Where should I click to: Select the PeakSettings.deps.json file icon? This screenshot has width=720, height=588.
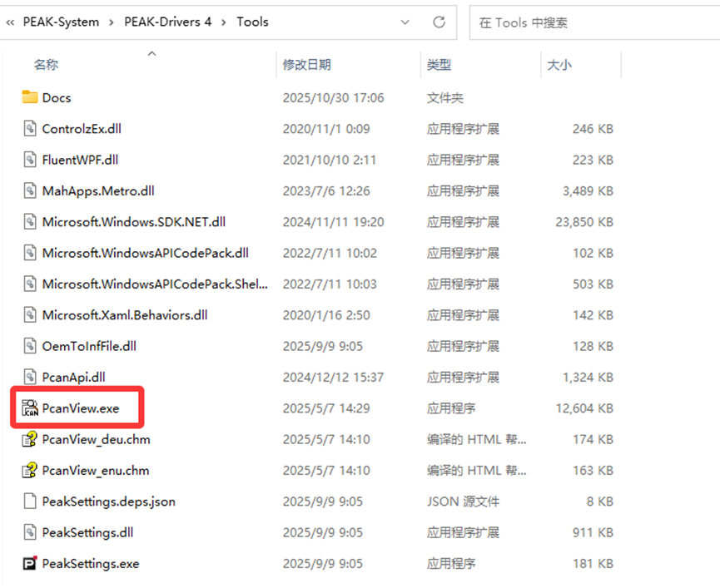click(x=30, y=502)
